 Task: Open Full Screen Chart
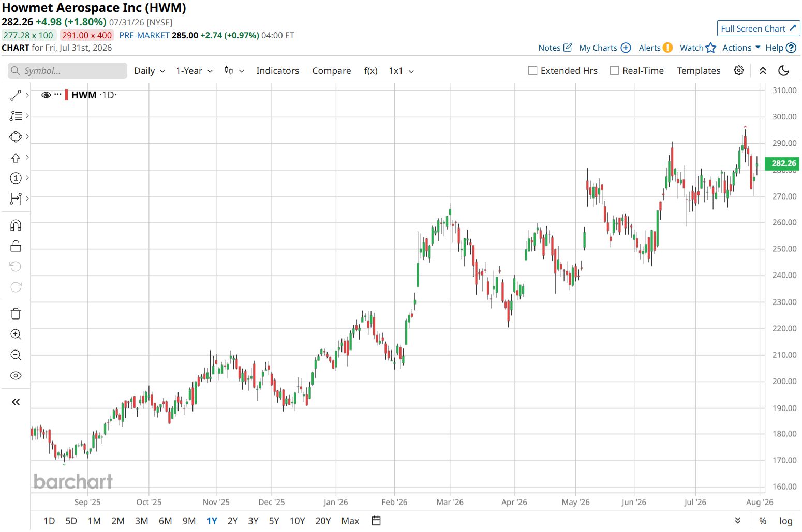pyautogui.click(x=758, y=28)
